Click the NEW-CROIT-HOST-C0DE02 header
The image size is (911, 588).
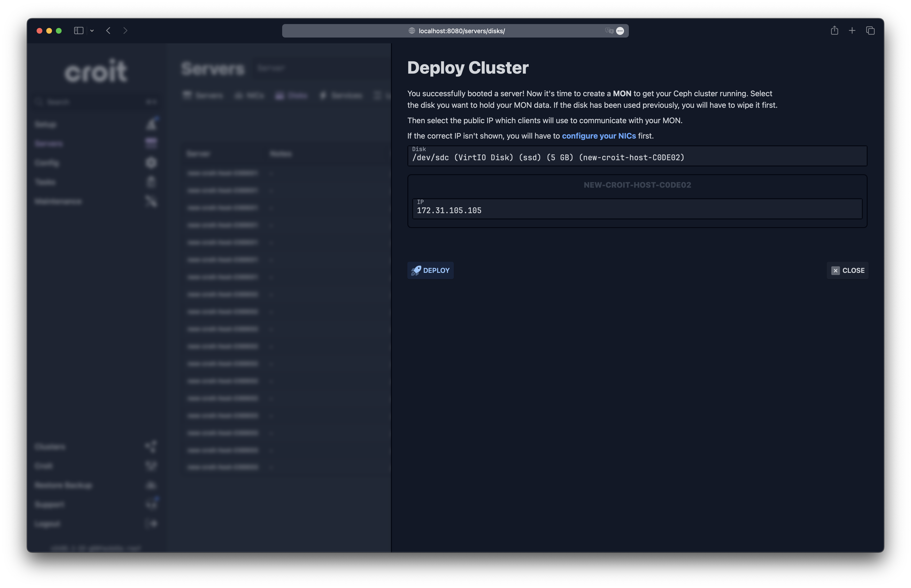[x=637, y=185]
